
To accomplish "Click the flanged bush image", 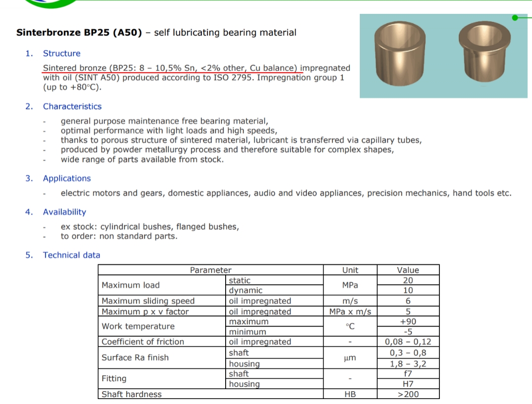I will [x=484, y=51].
